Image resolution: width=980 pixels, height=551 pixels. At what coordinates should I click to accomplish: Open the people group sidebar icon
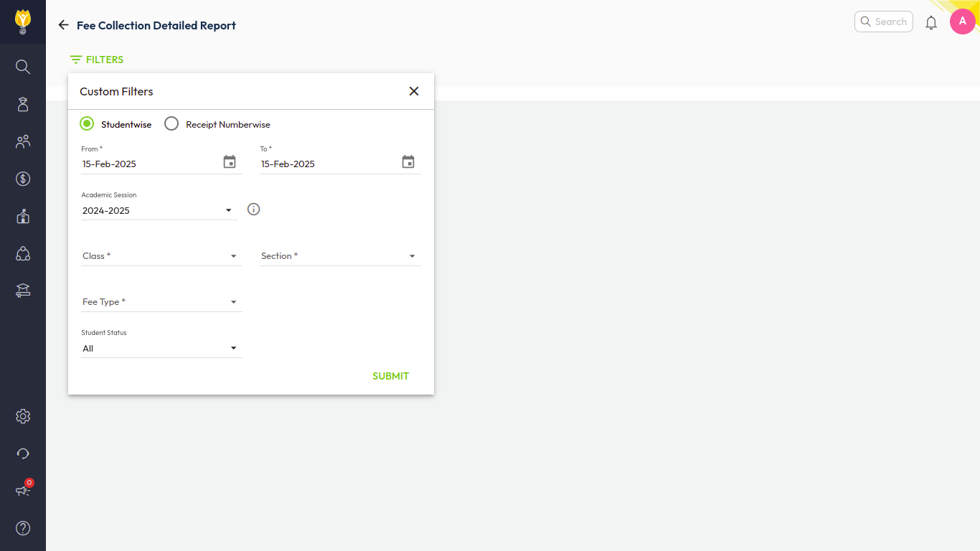point(23,141)
